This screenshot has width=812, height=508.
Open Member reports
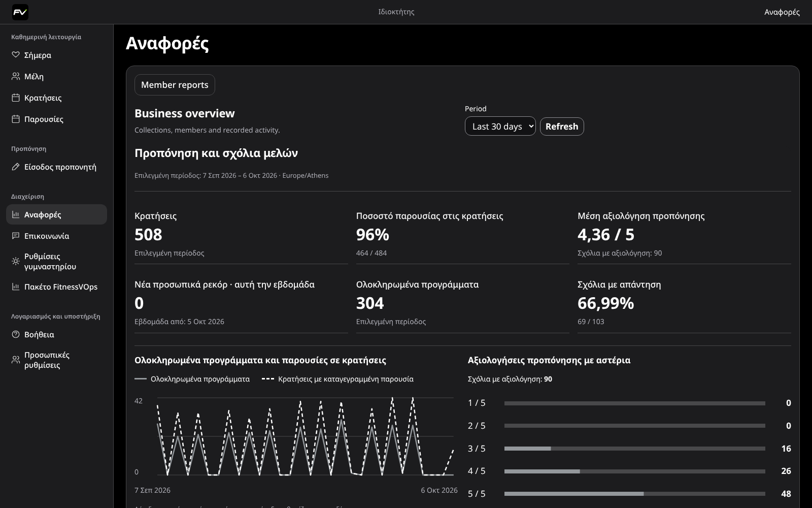[x=175, y=85]
